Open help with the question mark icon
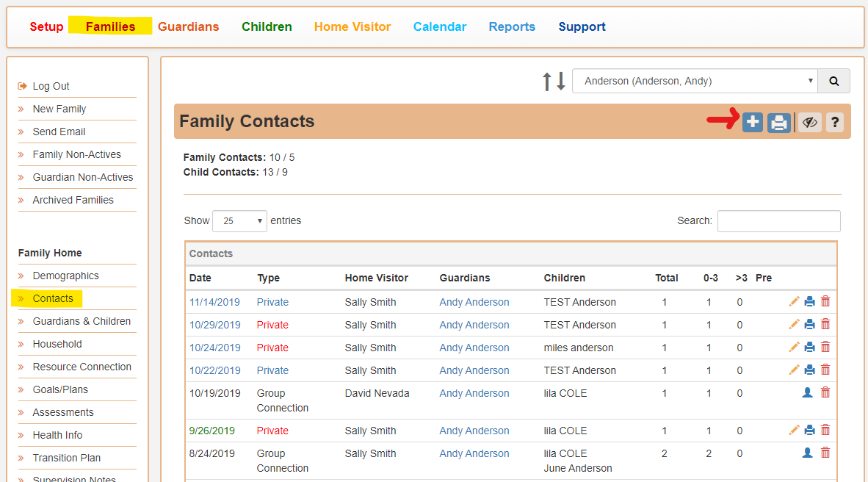 835,122
